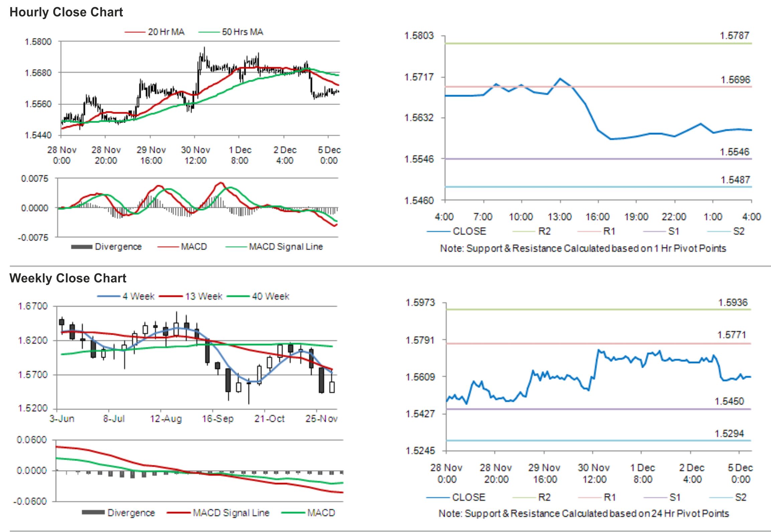
Task: Click the "Weekly Close Chart" heading
Action: [x=68, y=278]
